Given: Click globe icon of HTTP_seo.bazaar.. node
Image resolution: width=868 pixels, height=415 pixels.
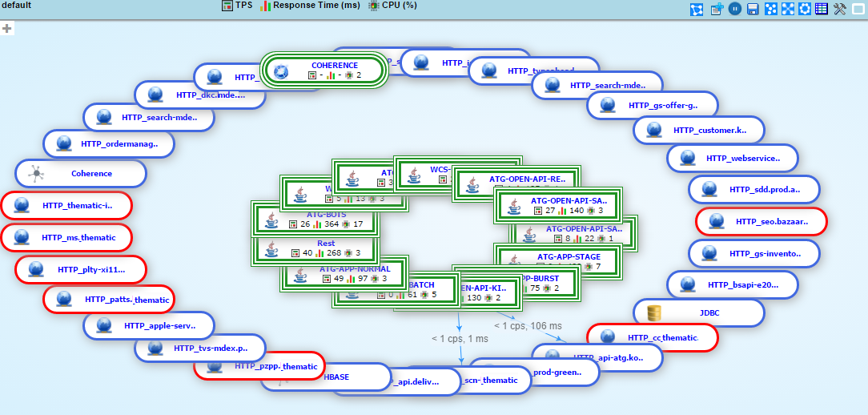Looking at the screenshot, I should click(x=717, y=222).
